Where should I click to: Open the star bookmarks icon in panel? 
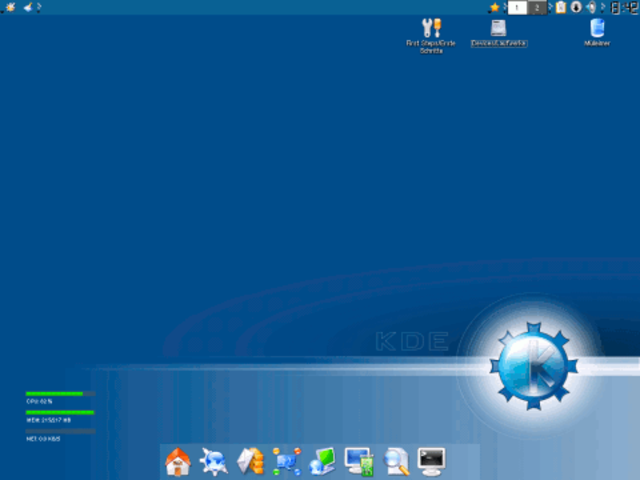click(495, 7)
